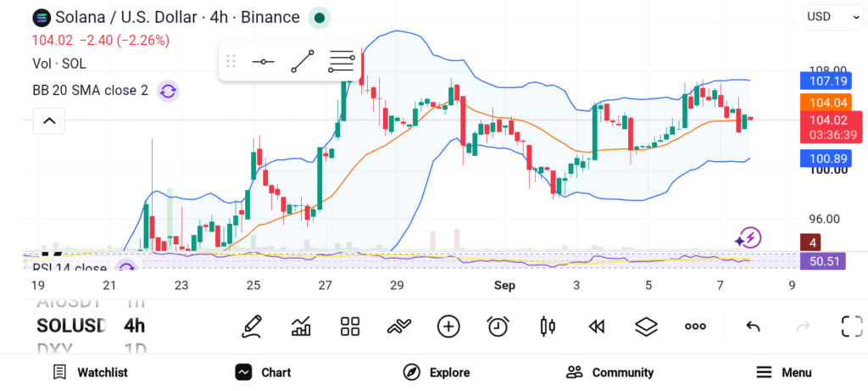Screen dimensions: 868x391
Task: Go to the Explore tab
Action: 437,372
